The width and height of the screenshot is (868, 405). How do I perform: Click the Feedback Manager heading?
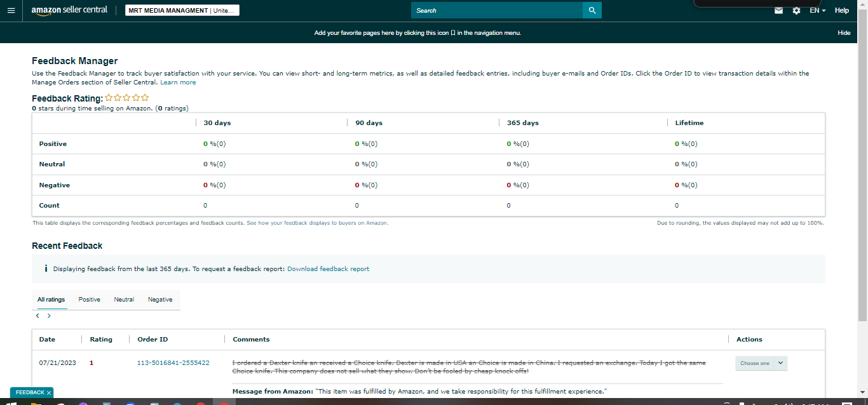tap(75, 62)
